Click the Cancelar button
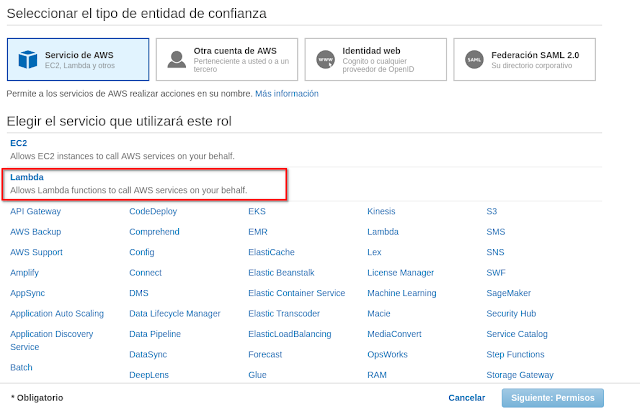 pos(467,398)
